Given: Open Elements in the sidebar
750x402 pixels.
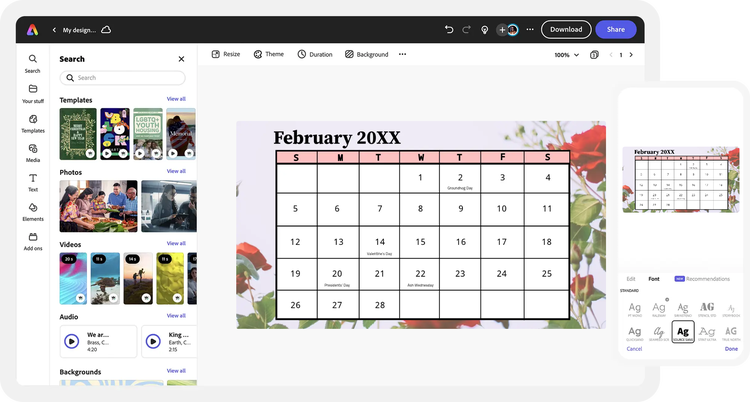Looking at the screenshot, I should click(33, 212).
